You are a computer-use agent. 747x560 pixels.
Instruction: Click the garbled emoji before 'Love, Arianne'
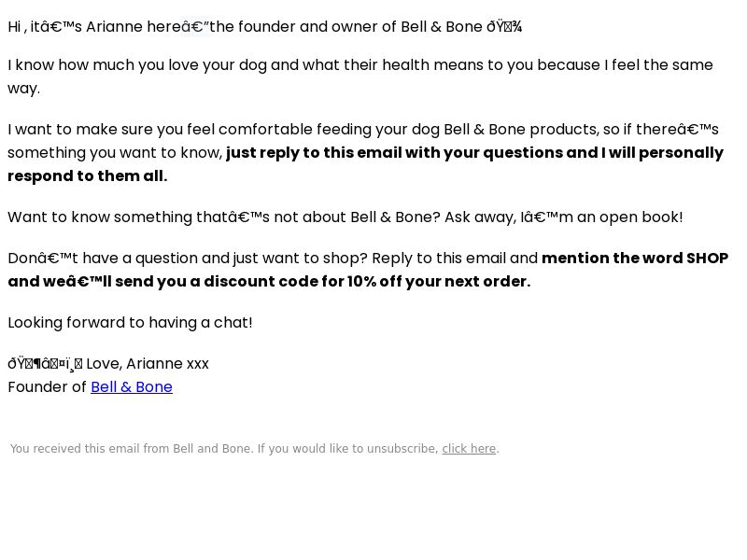45,364
